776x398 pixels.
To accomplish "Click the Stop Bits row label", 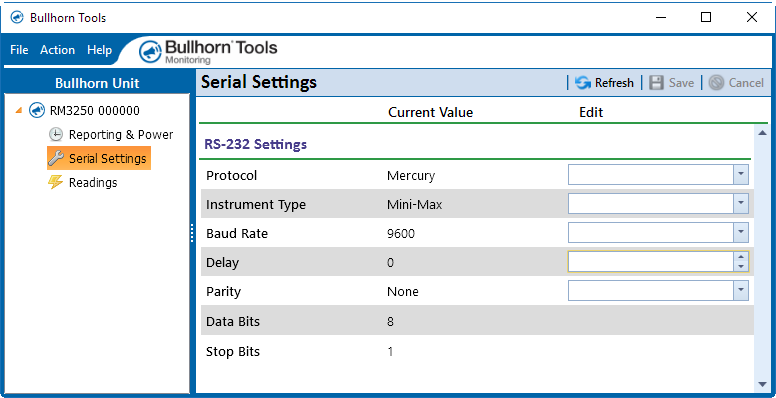I will click(x=233, y=352).
